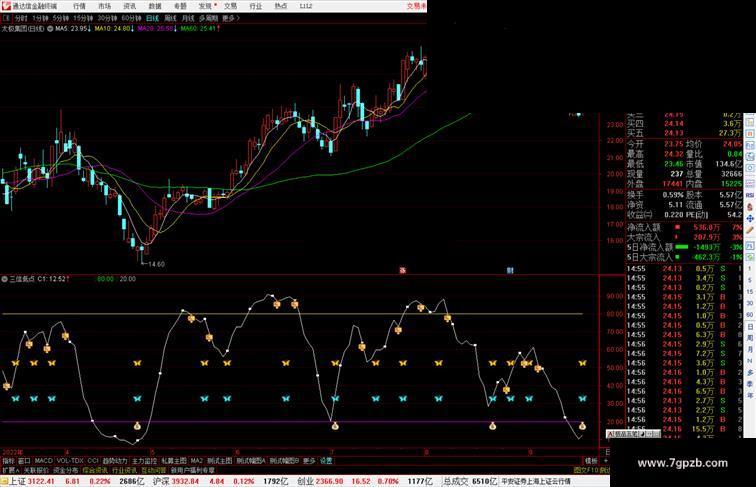Open the 资金分布 tab
The width and height of the screenshot is (756, 487).
point(66,470)
